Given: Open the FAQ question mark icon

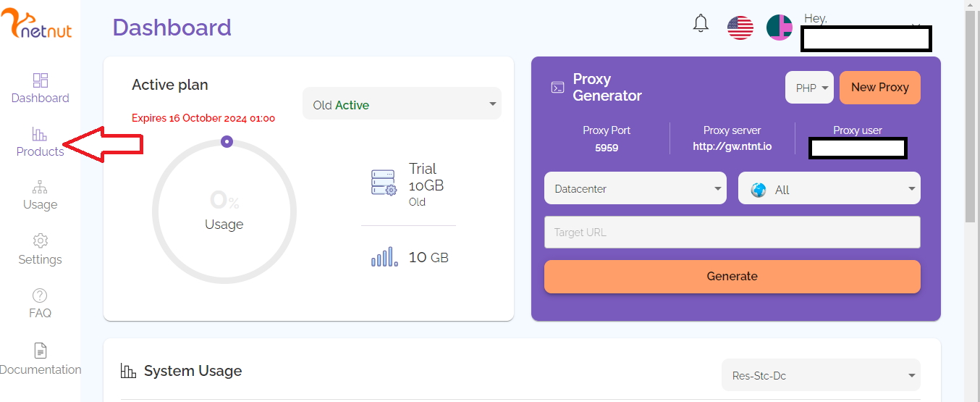Looking at the screenshot, I should (40, 296).
